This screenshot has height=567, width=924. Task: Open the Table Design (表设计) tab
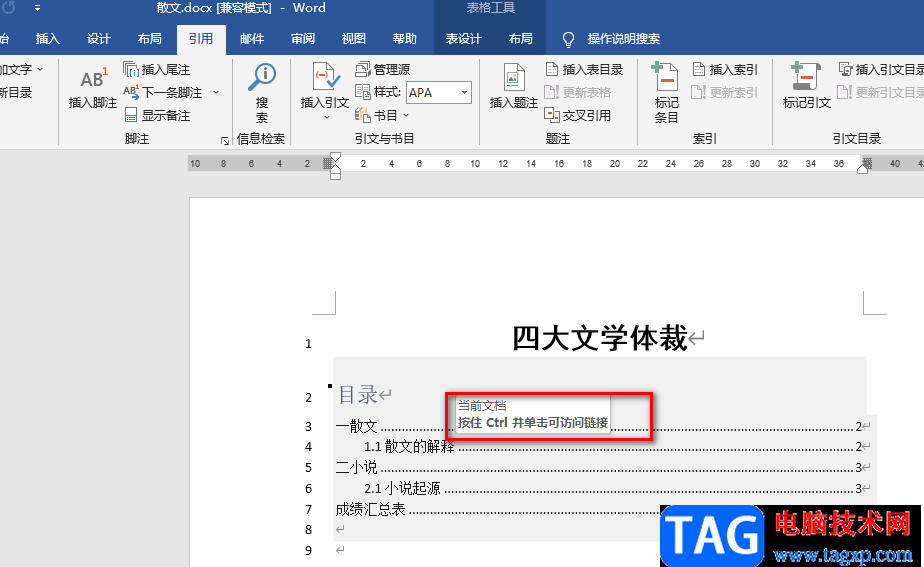pyautogui.click(x=463, y=39)
